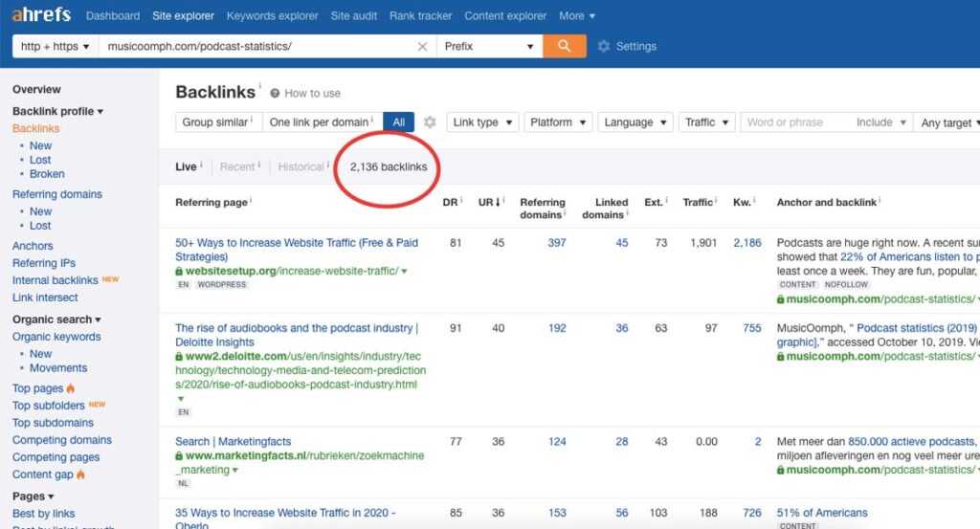Go to Referring domains in sidebar
Image resolution: width=980 pixels, height=529 pixels.
click(x=56, y=194)
